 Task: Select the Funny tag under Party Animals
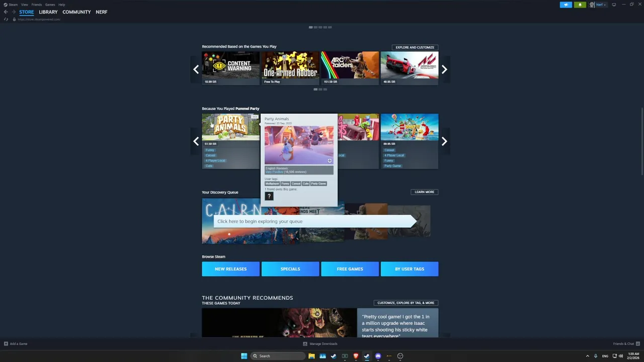[x=210, y=150]
